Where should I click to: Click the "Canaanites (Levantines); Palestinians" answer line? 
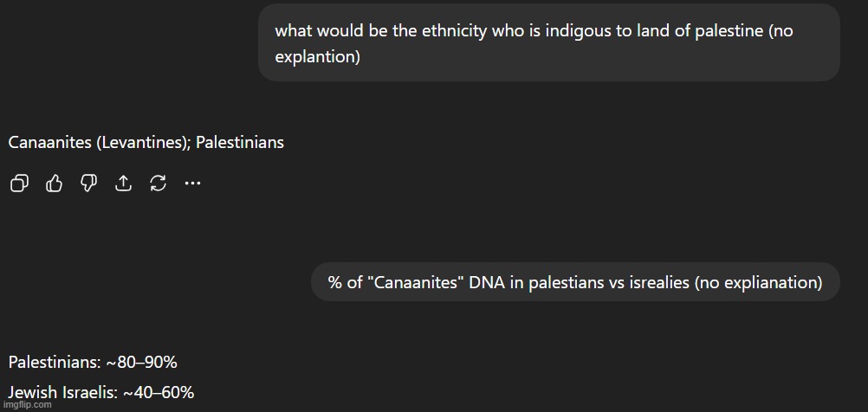click(146, 142)
